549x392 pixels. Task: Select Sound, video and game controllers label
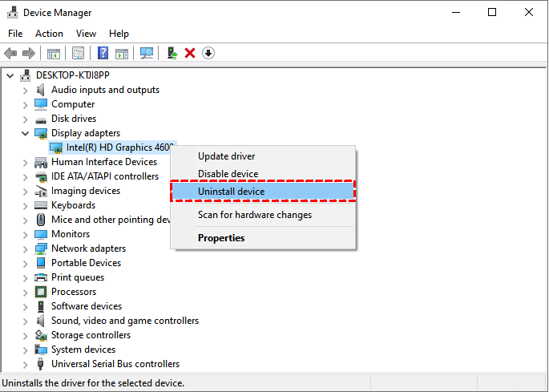click(125, 321)
